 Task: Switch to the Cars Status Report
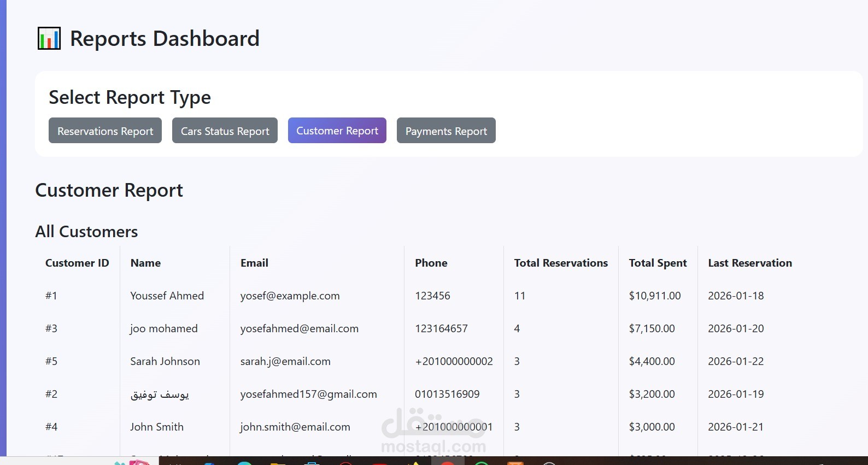[225, 131]
